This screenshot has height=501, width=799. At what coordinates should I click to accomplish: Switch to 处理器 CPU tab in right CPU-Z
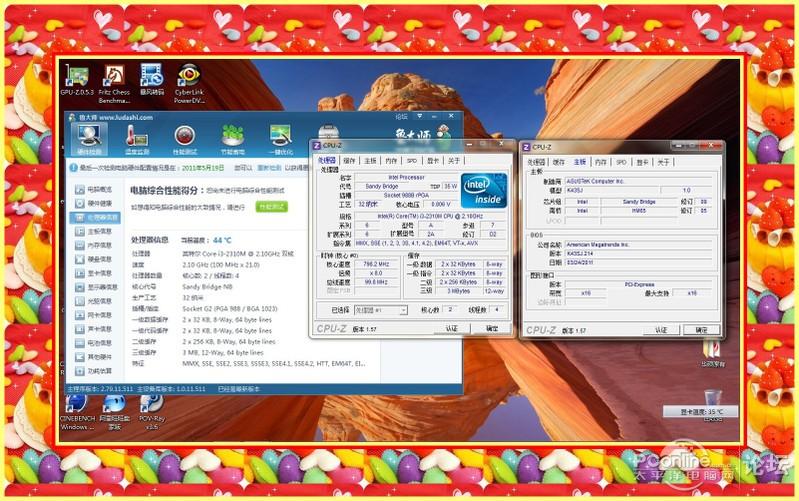click(536, 162)
